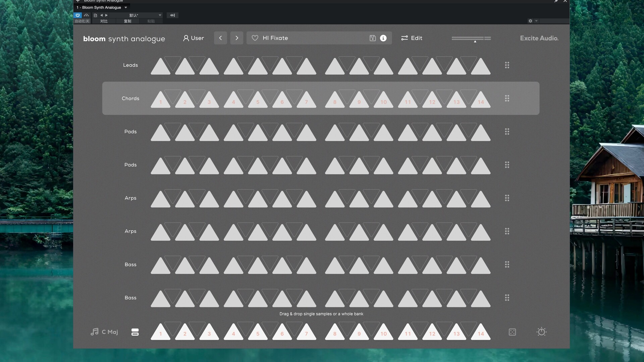644x362 pixels.
Task: Trigger Chords pad 11
Action: (408, 101)
